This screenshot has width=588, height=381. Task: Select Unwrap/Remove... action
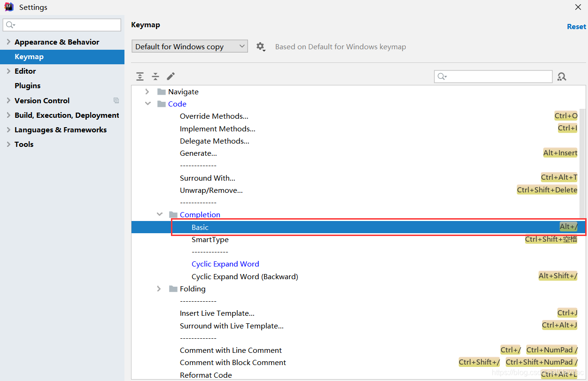[x=211, y=190]
